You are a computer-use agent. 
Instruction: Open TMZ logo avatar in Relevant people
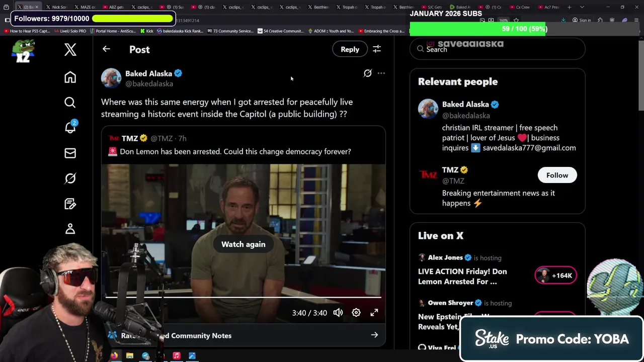click(x=428, y=175)
